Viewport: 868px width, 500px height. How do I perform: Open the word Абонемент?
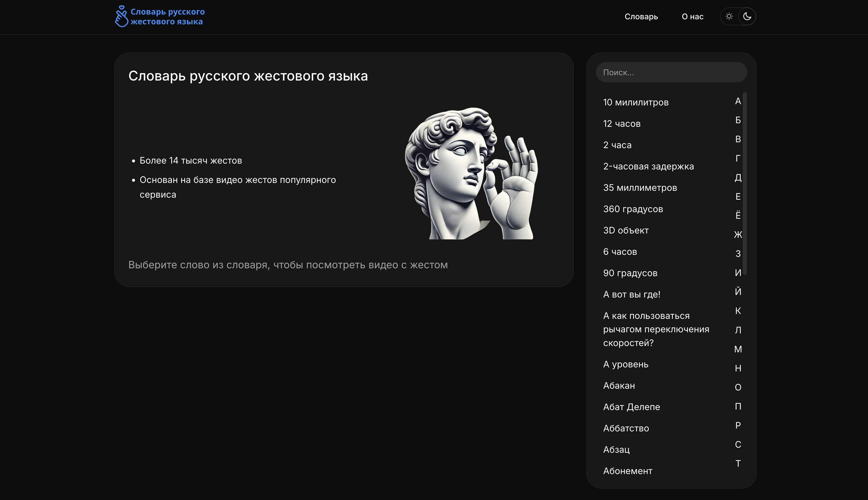[628, 471]
